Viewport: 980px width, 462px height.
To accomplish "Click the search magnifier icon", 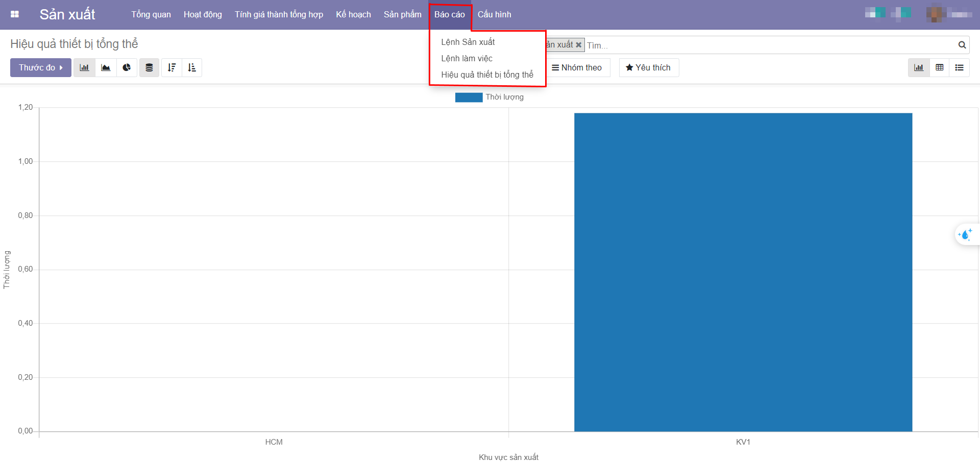I will (x=962, y=45).
